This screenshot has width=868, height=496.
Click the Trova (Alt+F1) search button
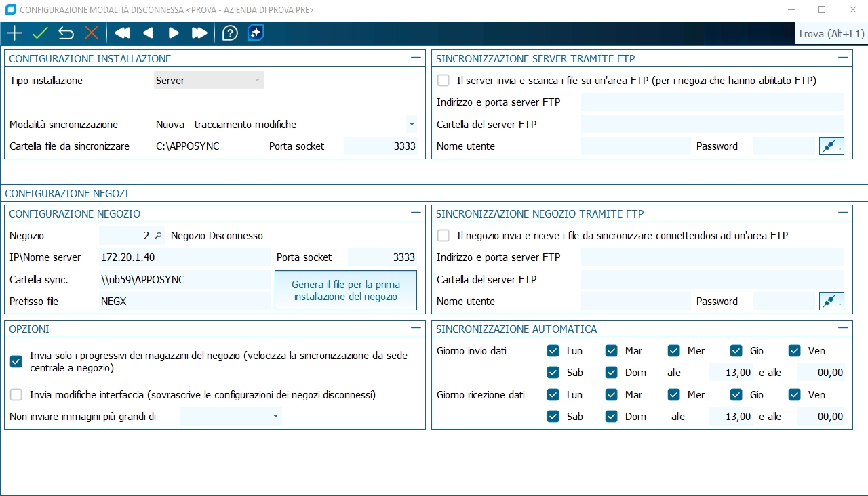pos(831,34)
